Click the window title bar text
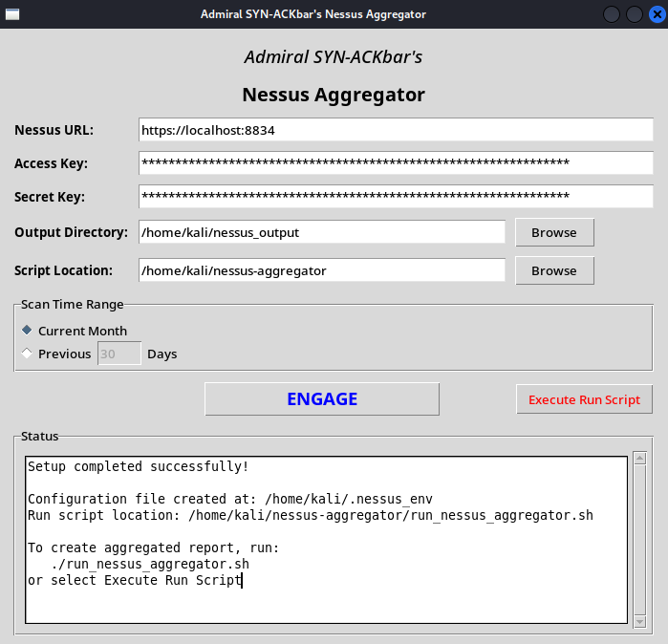Viewport: 668px width, 644px height. coord(313,14)
